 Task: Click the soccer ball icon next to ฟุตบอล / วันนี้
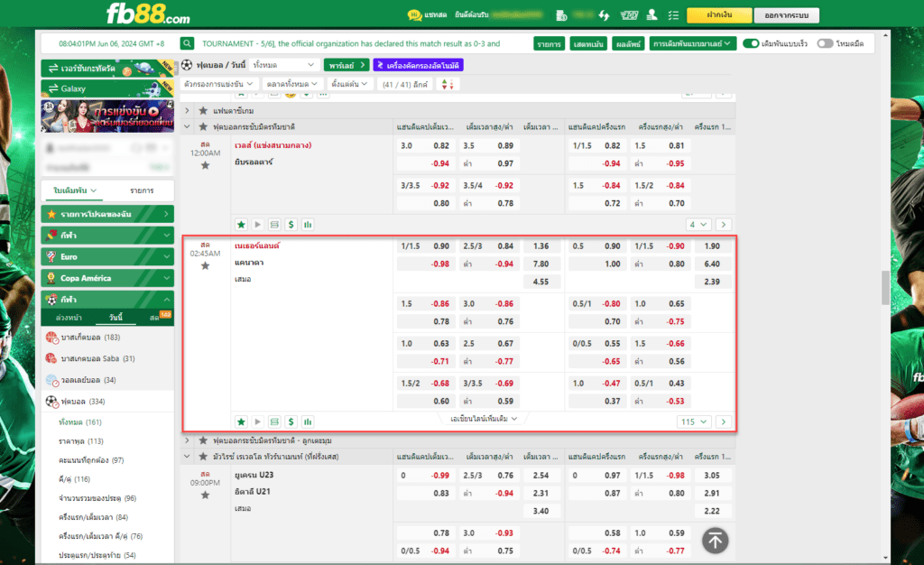tap(187, 65)
